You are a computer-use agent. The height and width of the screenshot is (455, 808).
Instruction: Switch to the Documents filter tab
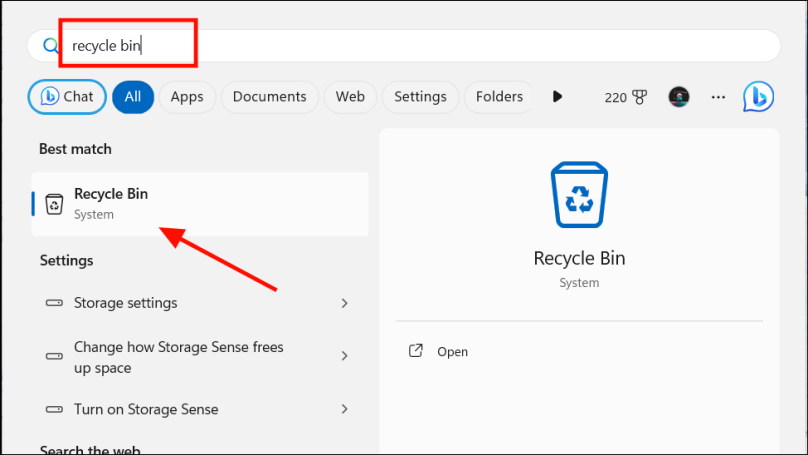click(269, 97)
